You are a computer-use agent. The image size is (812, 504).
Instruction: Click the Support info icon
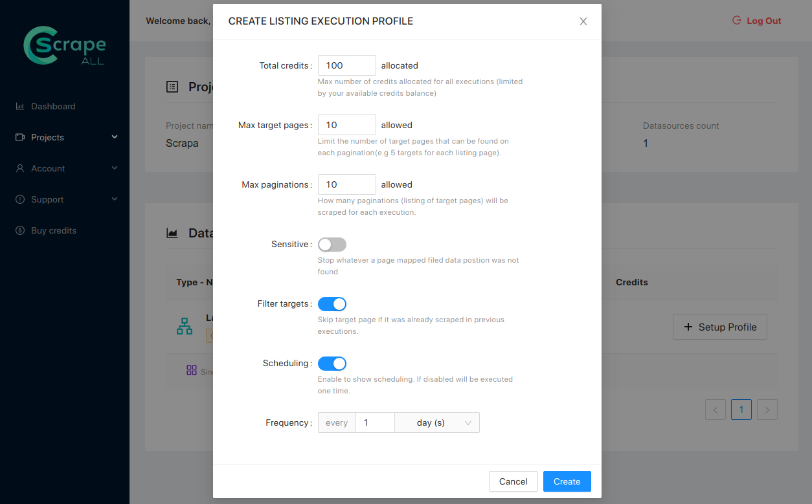[x=20, y=199]
